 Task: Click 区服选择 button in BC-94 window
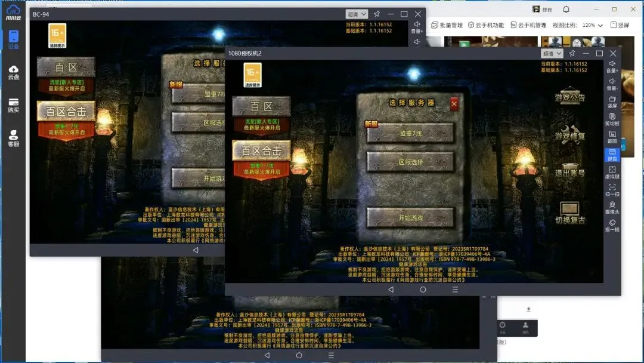click(198, 122)
